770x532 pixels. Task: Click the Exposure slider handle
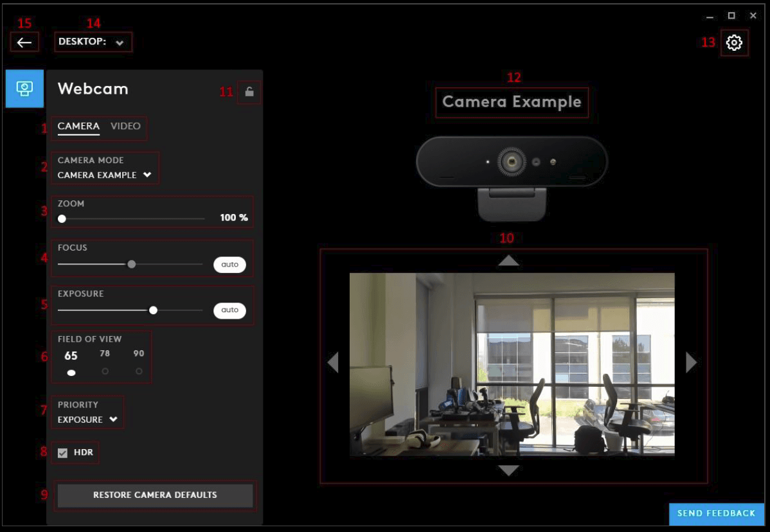coord(153,310)
